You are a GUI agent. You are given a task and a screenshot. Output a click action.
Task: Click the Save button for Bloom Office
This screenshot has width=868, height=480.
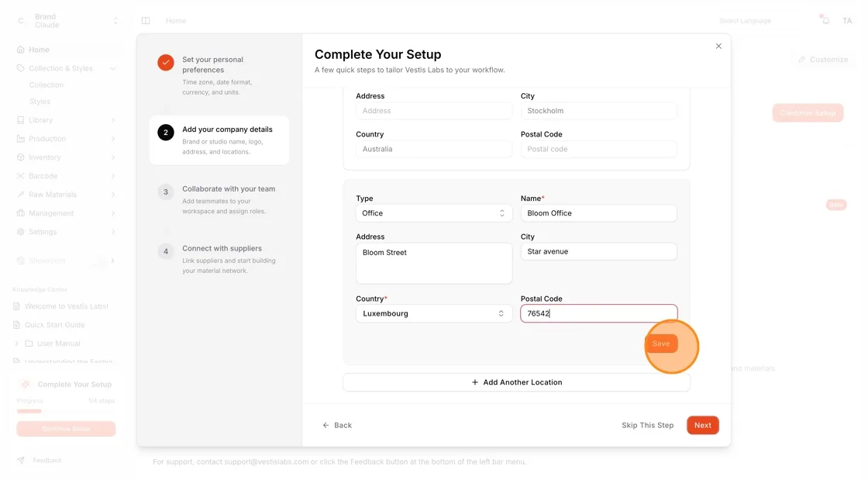point(661,344)
